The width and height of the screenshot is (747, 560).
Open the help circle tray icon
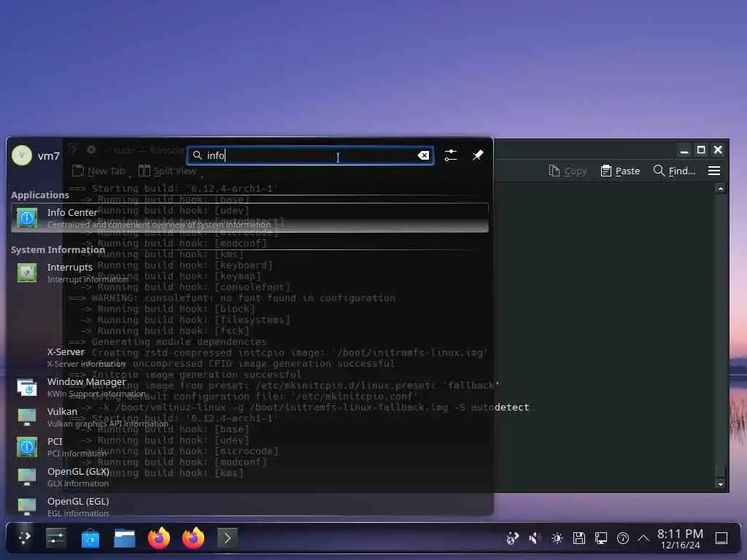[x=623, y=538]
